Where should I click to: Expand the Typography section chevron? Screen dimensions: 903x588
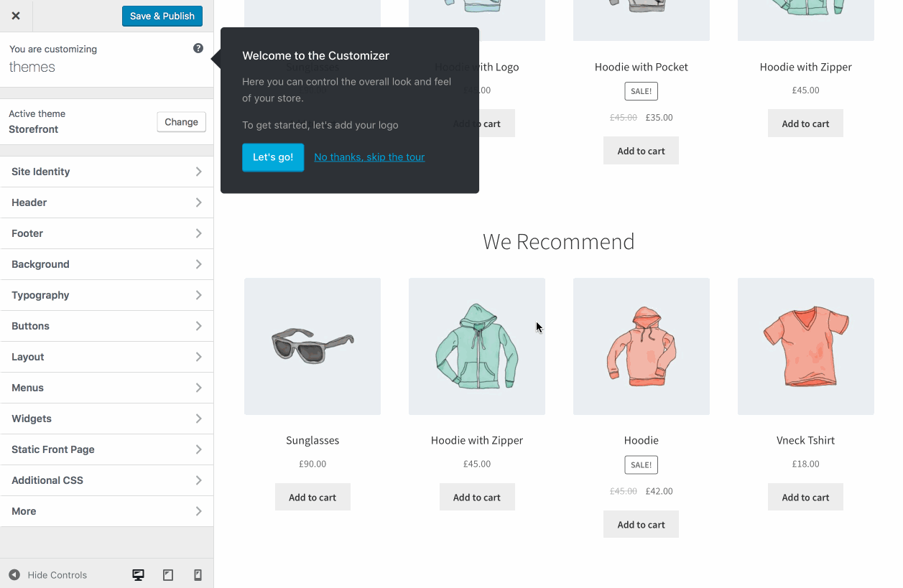198,295
